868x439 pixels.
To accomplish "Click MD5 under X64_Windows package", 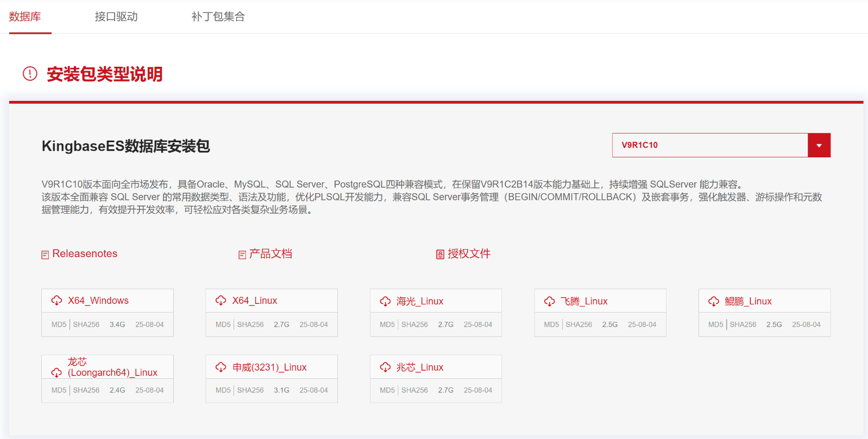I will [x=59, y=325].
